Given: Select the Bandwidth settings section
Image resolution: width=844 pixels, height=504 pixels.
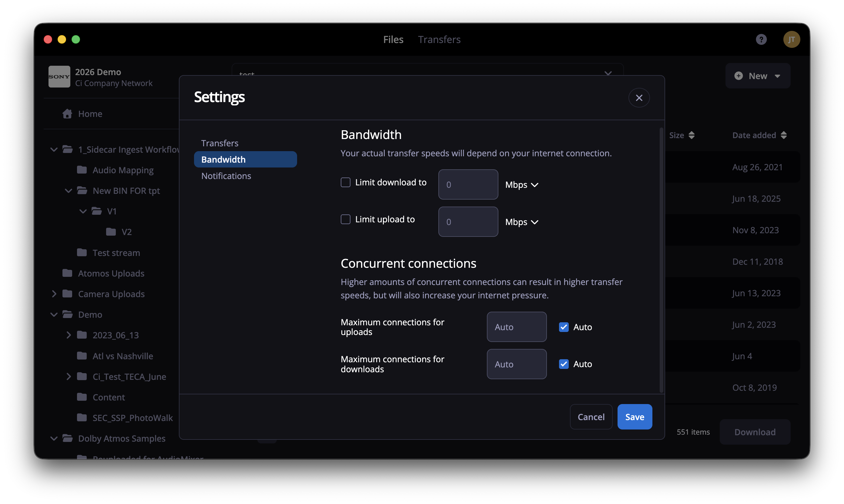Looking at the screenshot, I should coord(246,159).
